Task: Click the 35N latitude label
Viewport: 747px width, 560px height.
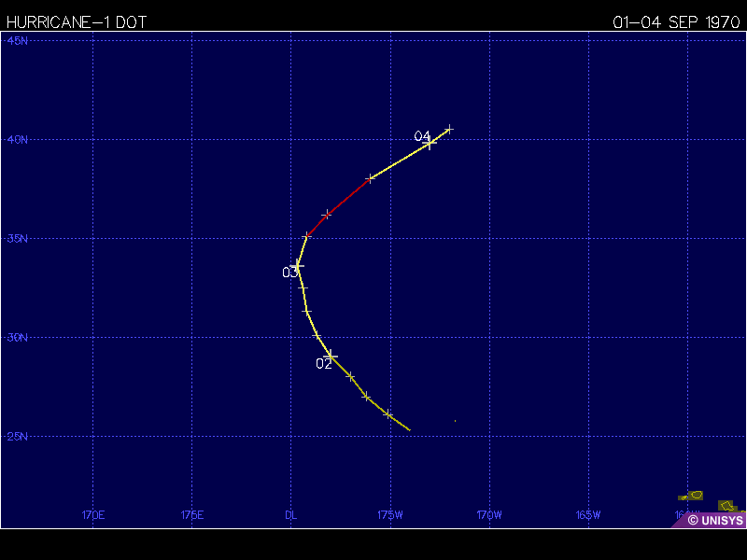Action: click(18, 239)
